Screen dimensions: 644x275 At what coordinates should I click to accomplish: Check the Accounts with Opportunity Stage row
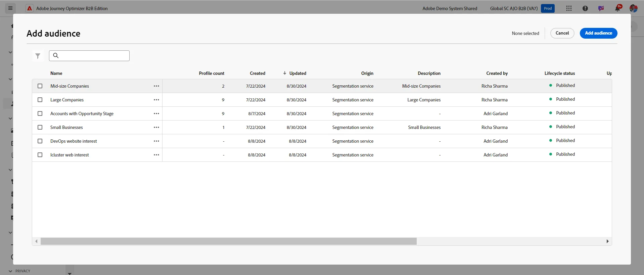(40, 113)
